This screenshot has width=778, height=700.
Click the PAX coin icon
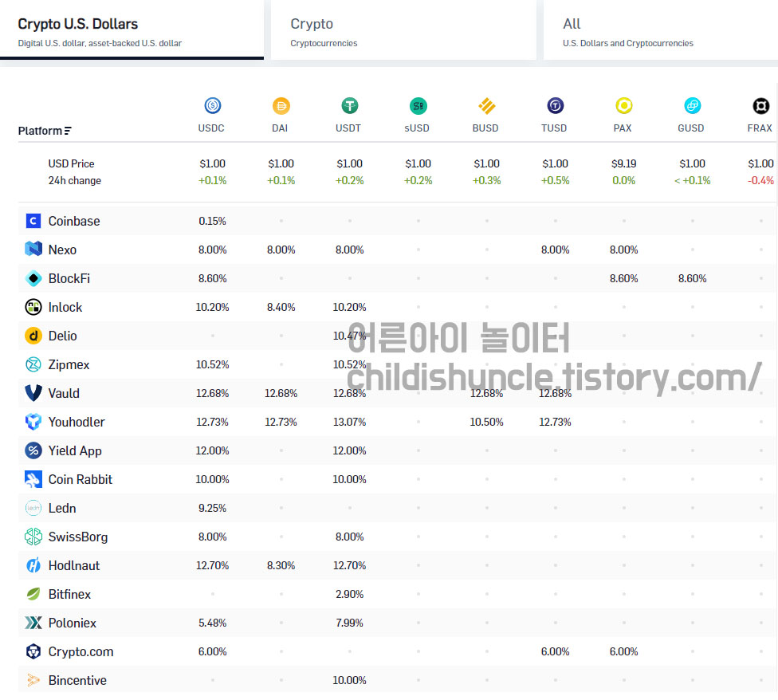point(623,106)
